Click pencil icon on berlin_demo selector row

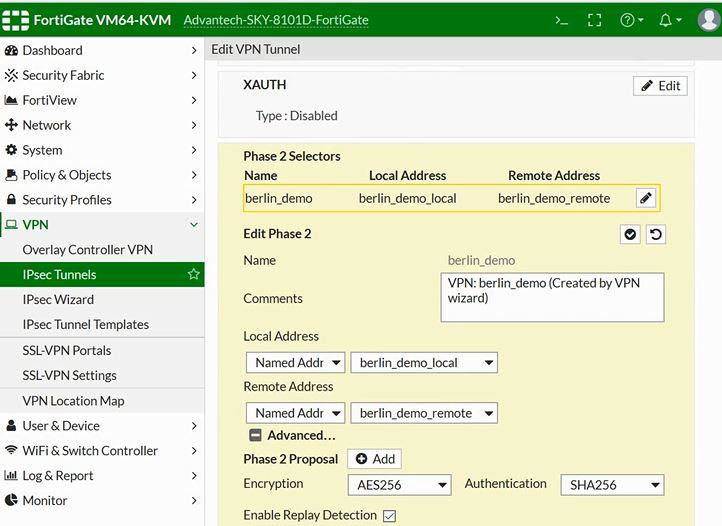[646, 198]
